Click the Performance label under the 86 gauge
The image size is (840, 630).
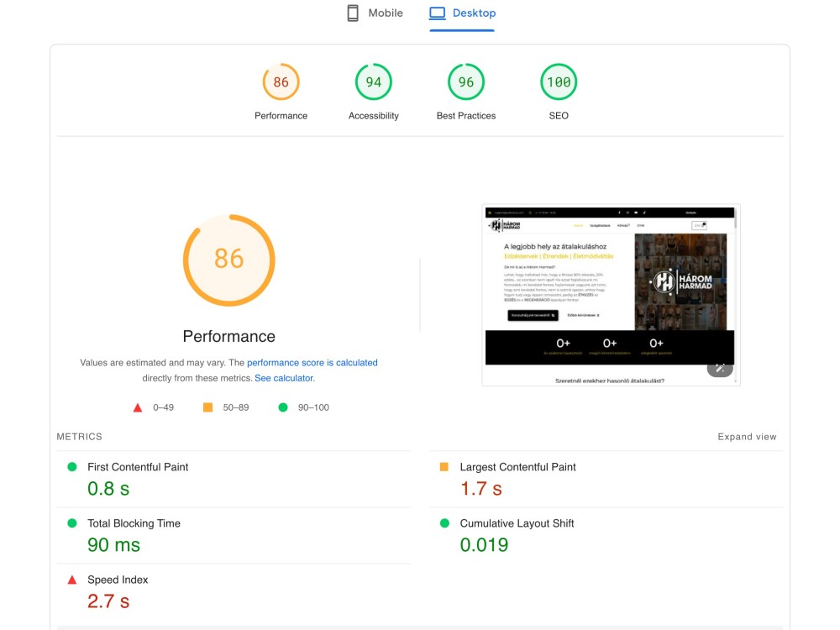click(x=281, y=116)
